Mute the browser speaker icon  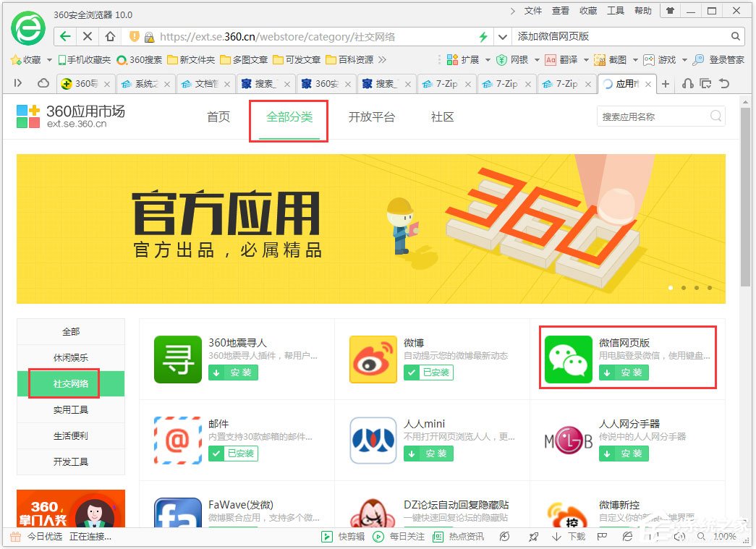click(x=679, y=537)
